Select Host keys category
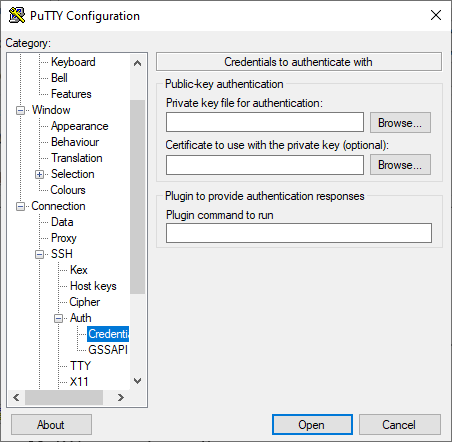The height and width of the screenshot is (442, 452). [93, 286]
